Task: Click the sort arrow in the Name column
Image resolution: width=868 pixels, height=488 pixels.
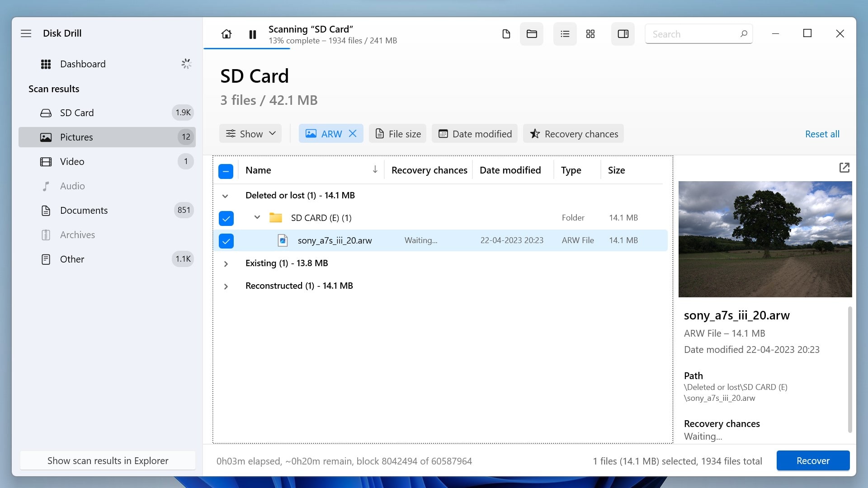Action: point(375,169)
